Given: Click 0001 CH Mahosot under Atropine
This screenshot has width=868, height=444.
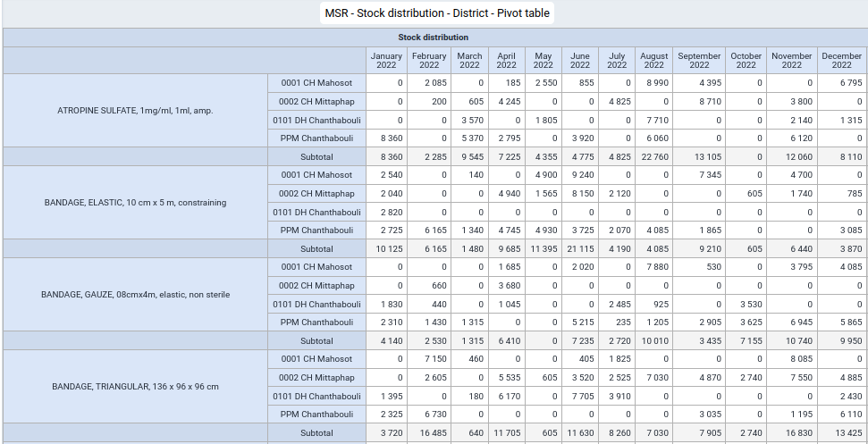Looking at the screenshot, I should [x=316, y=83].
